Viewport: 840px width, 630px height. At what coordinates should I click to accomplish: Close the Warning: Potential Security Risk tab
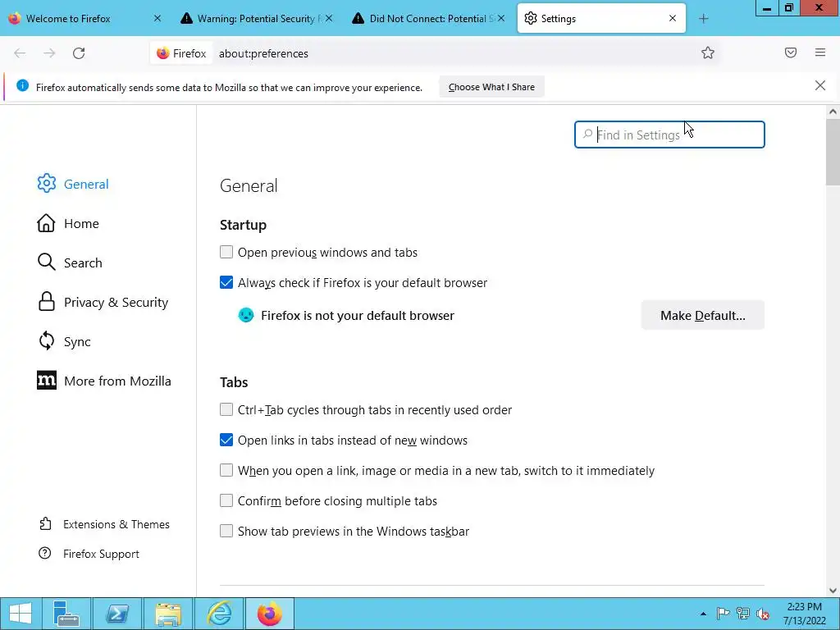(329, 18)
